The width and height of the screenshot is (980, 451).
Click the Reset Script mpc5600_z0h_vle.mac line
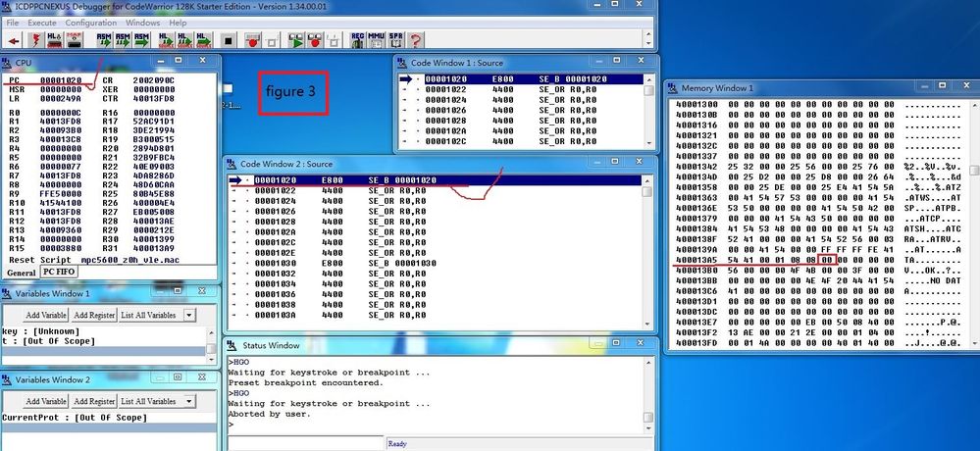pos(94,259)
